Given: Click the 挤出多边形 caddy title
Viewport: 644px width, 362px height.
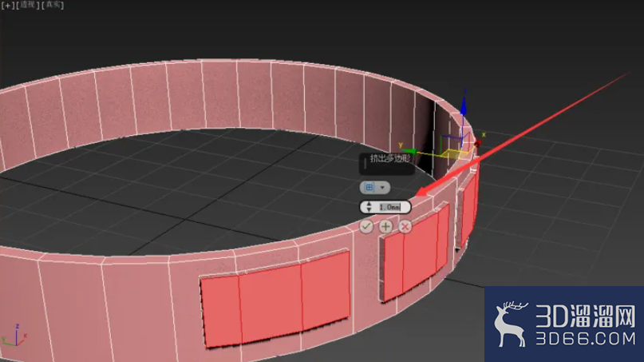Looking at the screenshot, I should pos(389,158).
